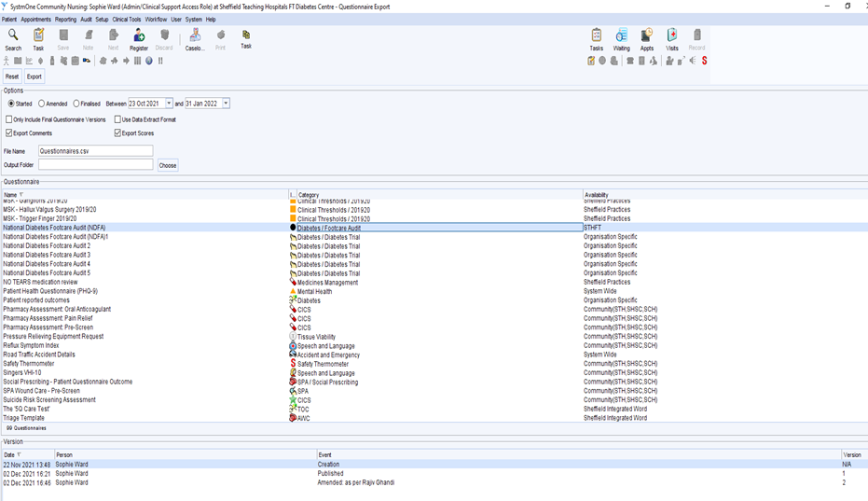This screenshot has width=868, height=501.
Task: Open the Waiting list icon
Action: (621, 39)
